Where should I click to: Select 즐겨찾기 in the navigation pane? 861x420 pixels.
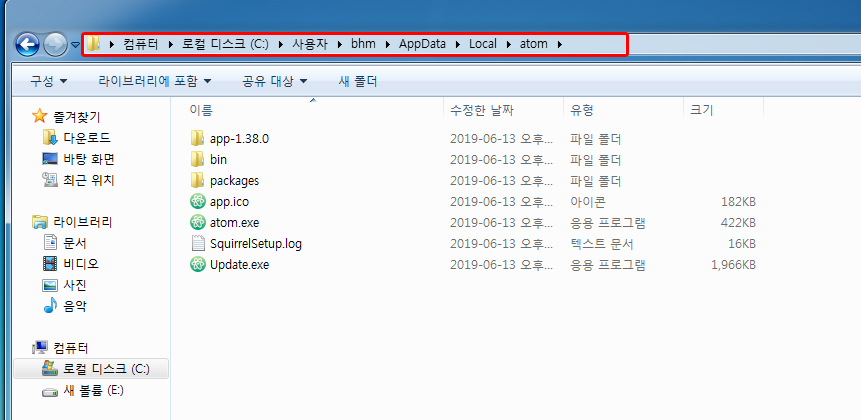tap(76, 116)
